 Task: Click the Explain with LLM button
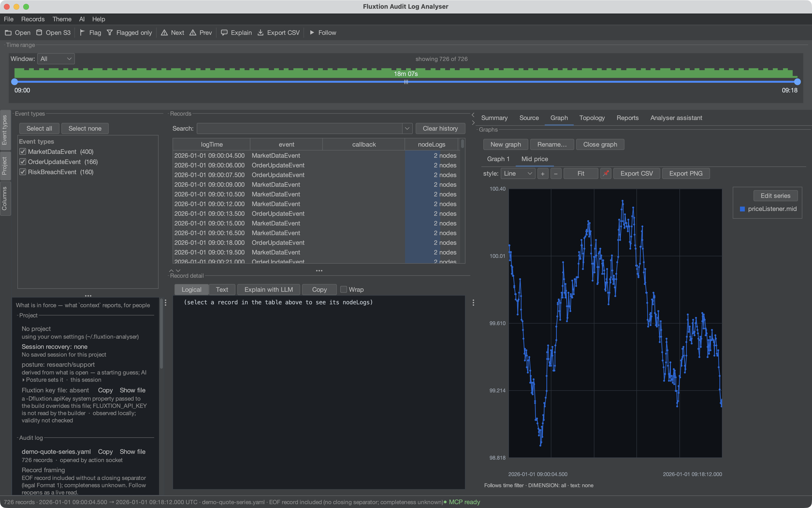coord(268,289)
